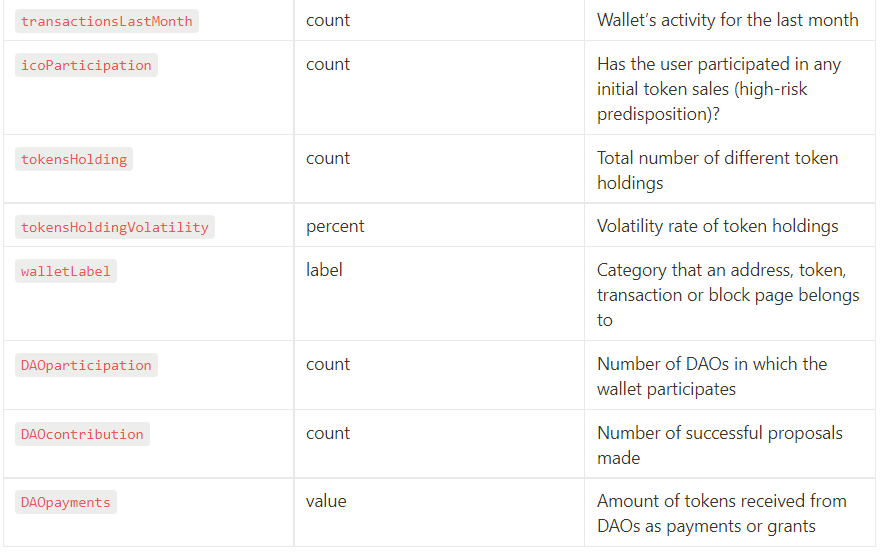
Task: Click the tokensHolding field name
Action: coord(74,160)
